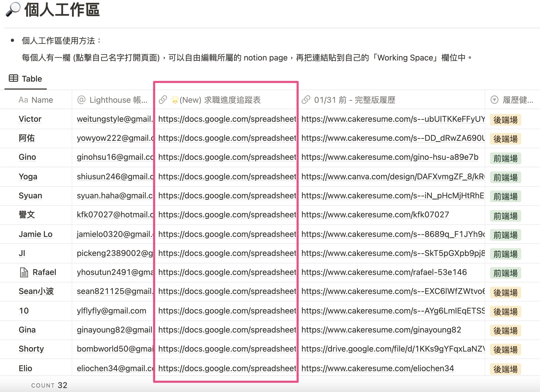
Task: Click link icon of 求職進度追蹤表 column
Action: point(163,100)
